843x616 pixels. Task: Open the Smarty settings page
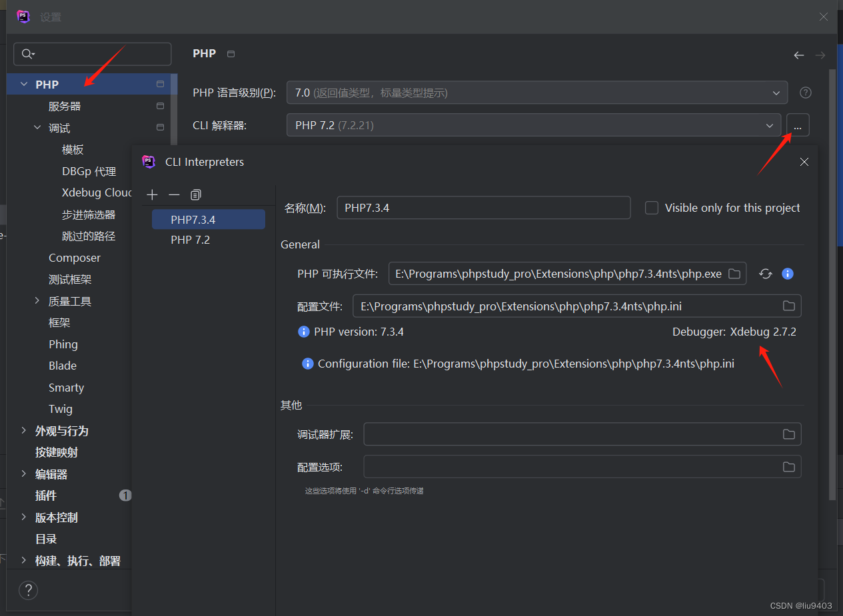66,388
